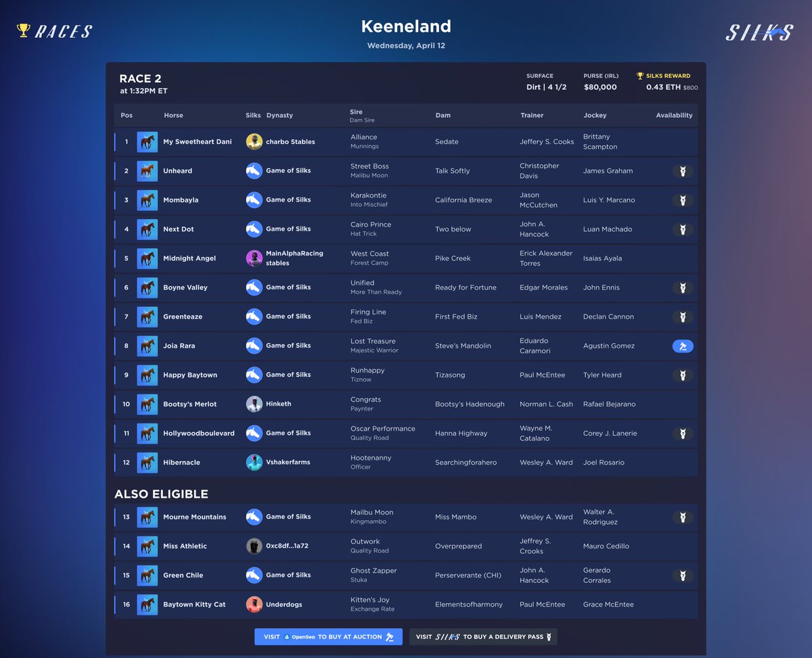Click the delivery pass icon for Green Chile
812x658 pixels.
(683, 575)
